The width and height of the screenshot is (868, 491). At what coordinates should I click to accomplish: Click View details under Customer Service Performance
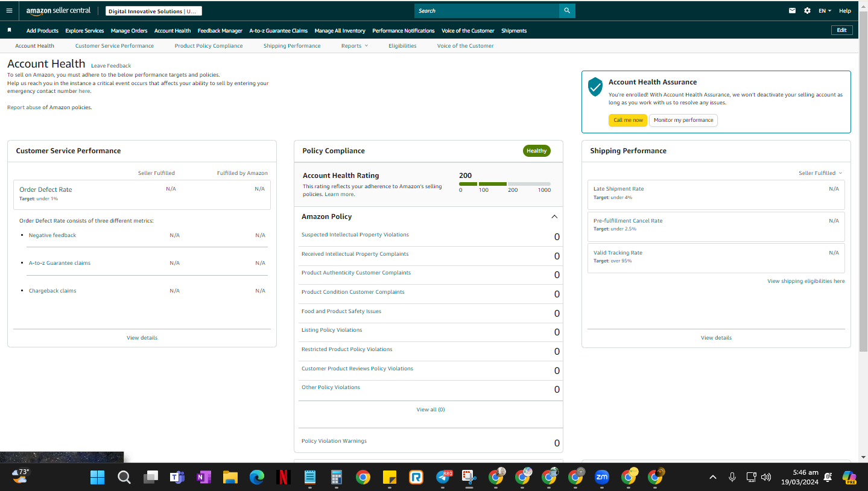click(142, 338)
